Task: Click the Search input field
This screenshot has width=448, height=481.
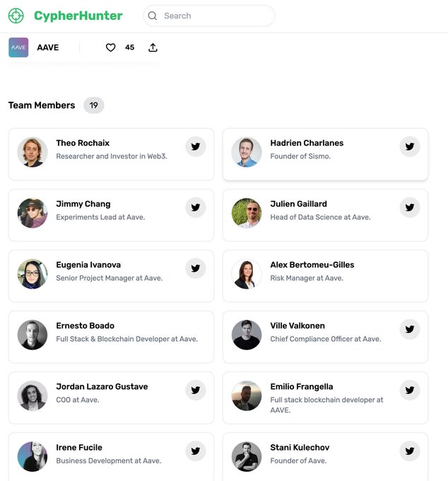Action: tap(208, 16)
